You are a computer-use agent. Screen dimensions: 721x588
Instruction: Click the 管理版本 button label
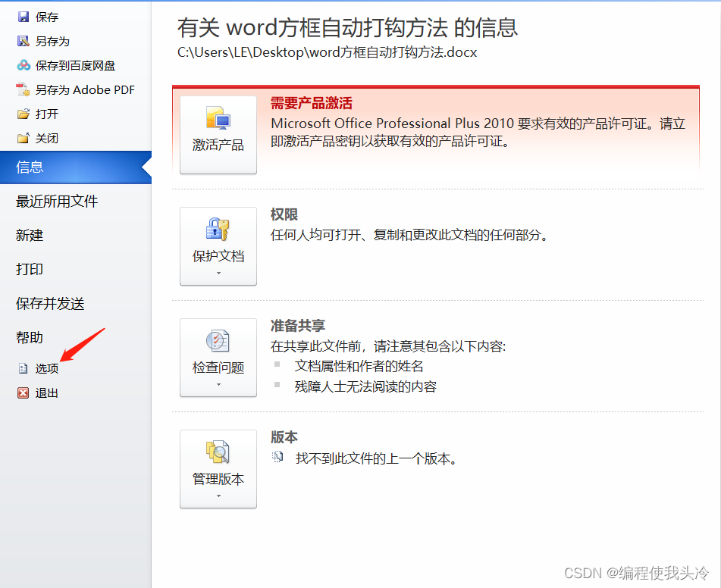(218, 479)
